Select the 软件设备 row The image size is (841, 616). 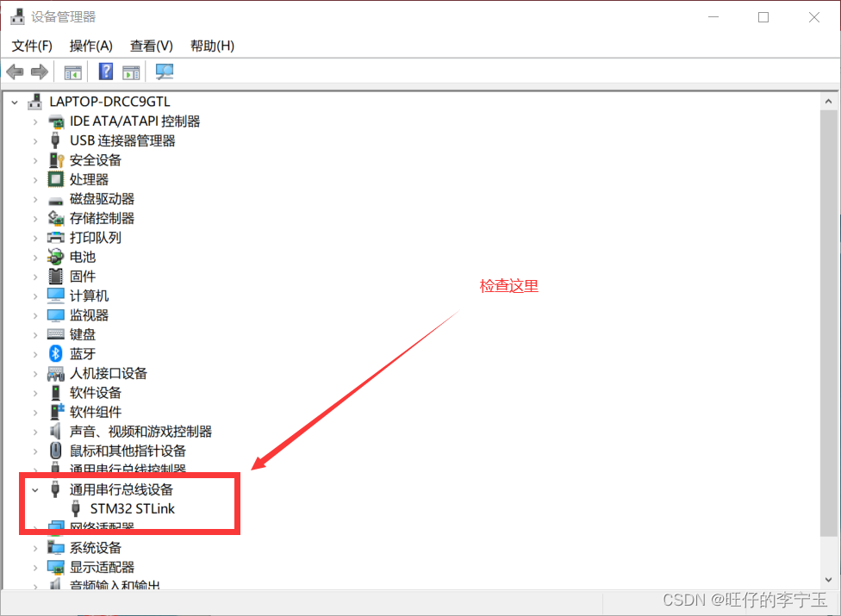click(x=96, y=393)
